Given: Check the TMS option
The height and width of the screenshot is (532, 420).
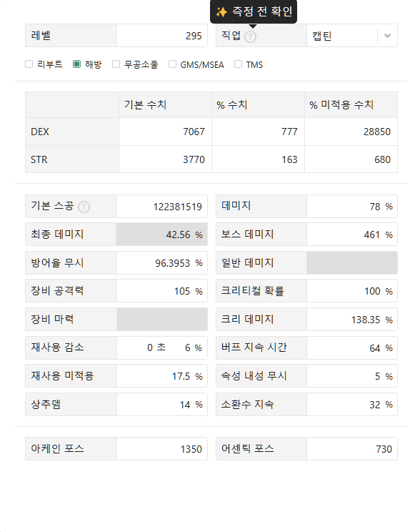Looking at the screenshot, I should [x=239, y=64].
